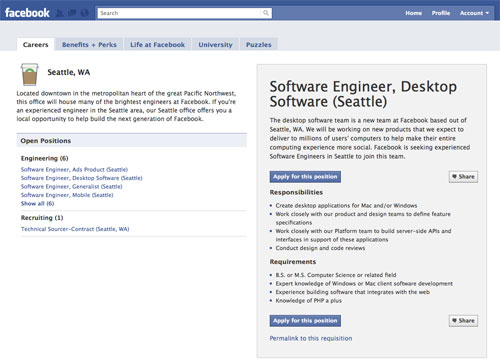The height and width of the screenshot is (363, 500).
Task: Click 'Conduct design and code reviews' bullet
Action: click(x=320, y=248)
